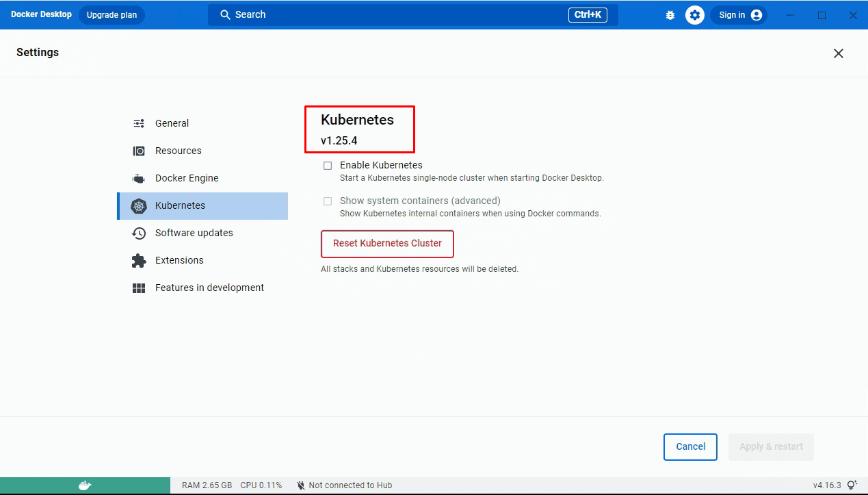Click Apply & restart button
Image resolution: width=868 pixels, height=495 pixels.
[771, 447]
